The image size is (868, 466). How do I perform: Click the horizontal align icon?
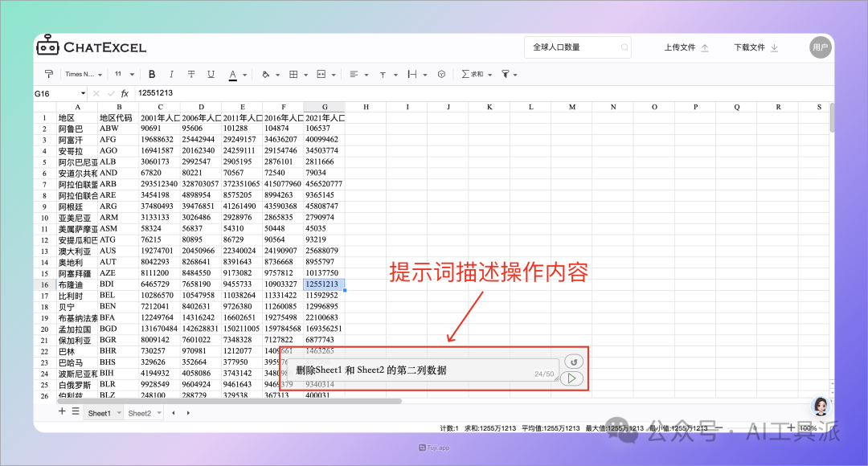[354, 74]
